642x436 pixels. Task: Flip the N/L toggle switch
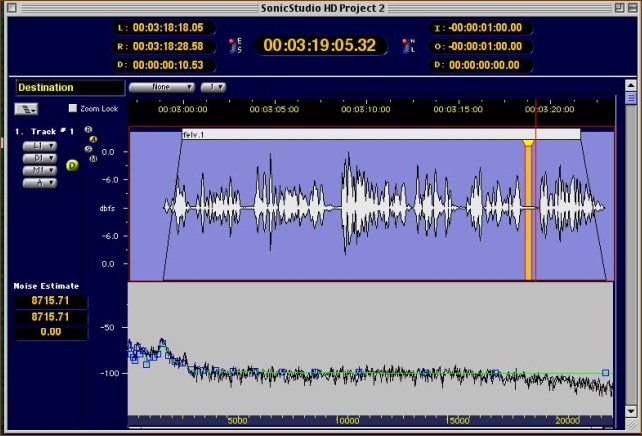pos(406,45)
